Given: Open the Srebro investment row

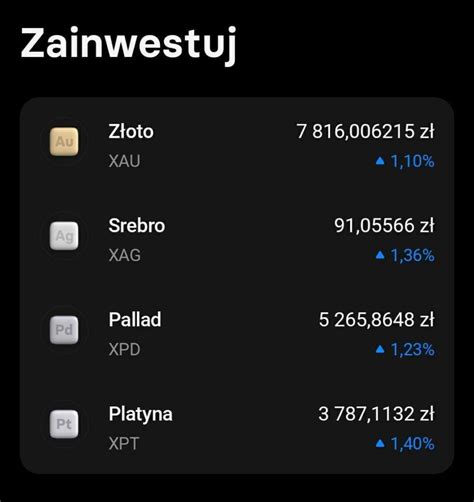Looking at the screenshot, I should point(237,239).
